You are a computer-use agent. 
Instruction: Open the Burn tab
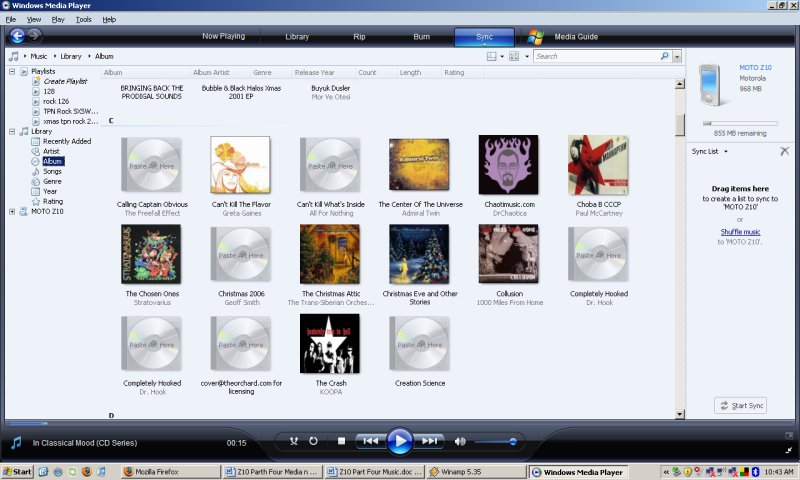[421, 37]
